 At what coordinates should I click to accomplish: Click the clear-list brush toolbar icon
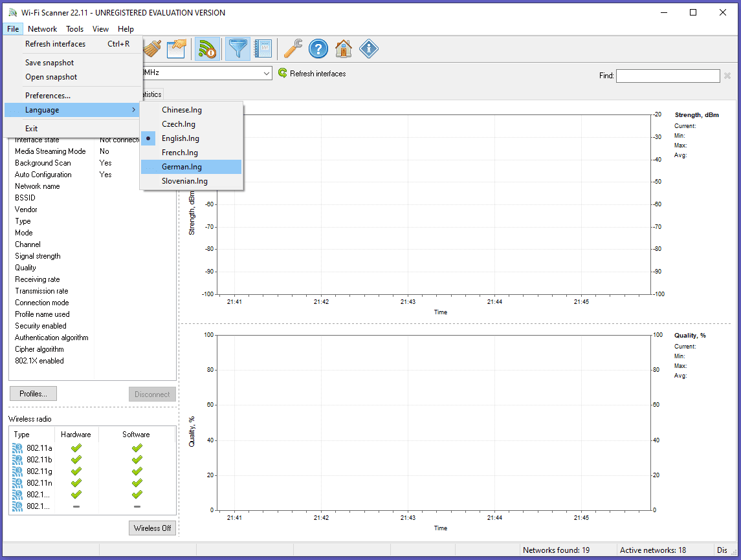[152, 48]
